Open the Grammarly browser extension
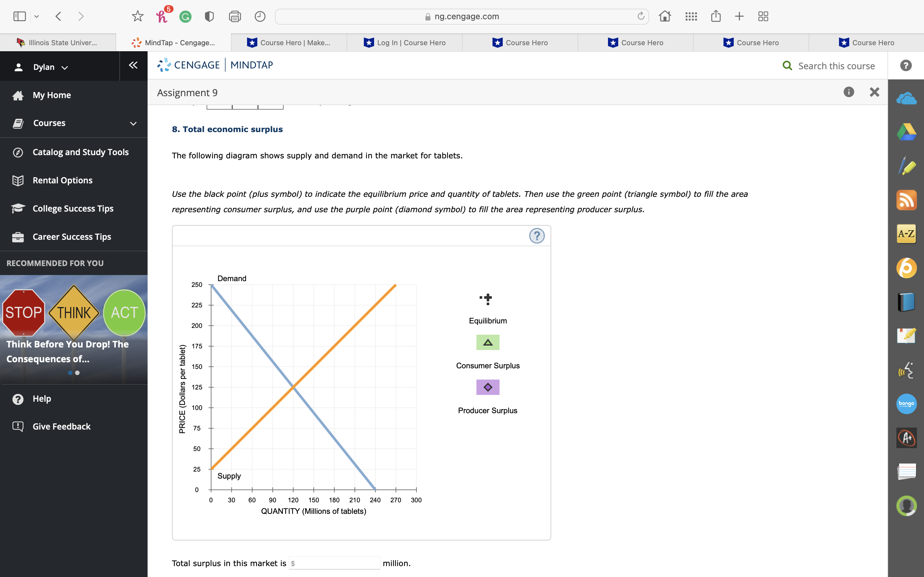924x577 pixels. tap(185, 16)
